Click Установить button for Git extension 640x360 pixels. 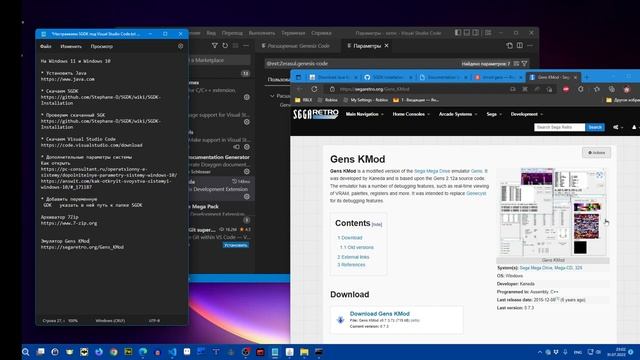pyautogui.click(x=236, y=245)
